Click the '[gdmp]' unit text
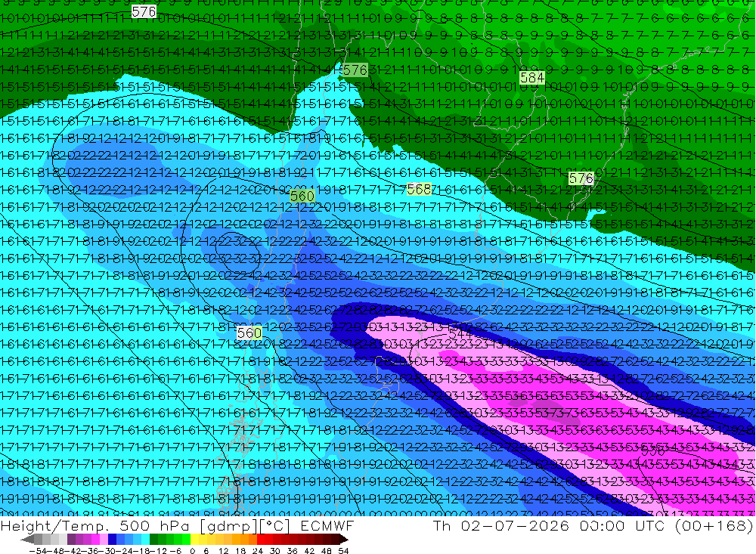756x554 pixels. pyautogui.click(x=228, y=526)
